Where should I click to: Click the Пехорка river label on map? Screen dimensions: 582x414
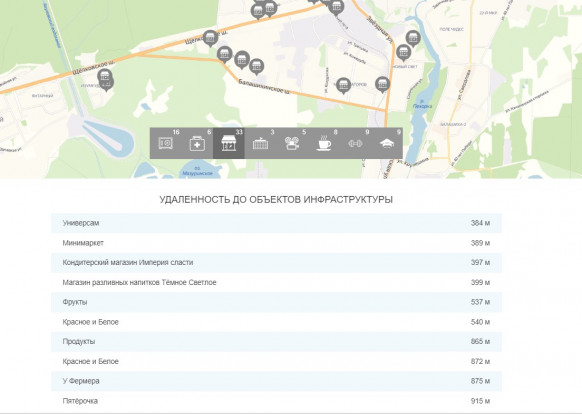pos(422,105)
